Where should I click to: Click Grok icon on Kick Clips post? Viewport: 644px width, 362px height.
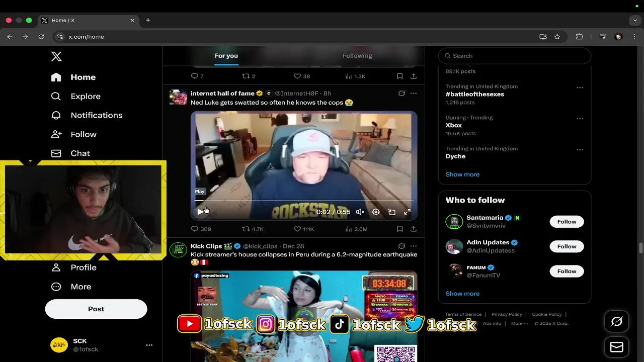tap(401, 246)
